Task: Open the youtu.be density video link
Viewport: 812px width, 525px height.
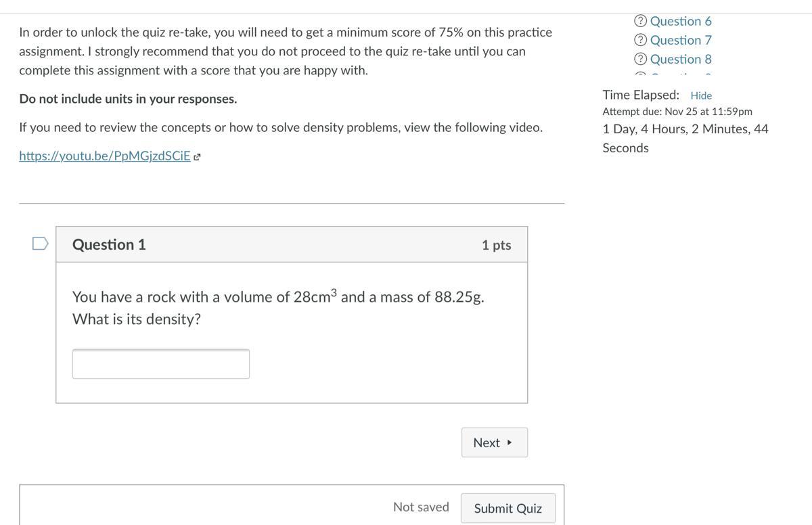Action: pyautogui.click(x=105, y=156)
